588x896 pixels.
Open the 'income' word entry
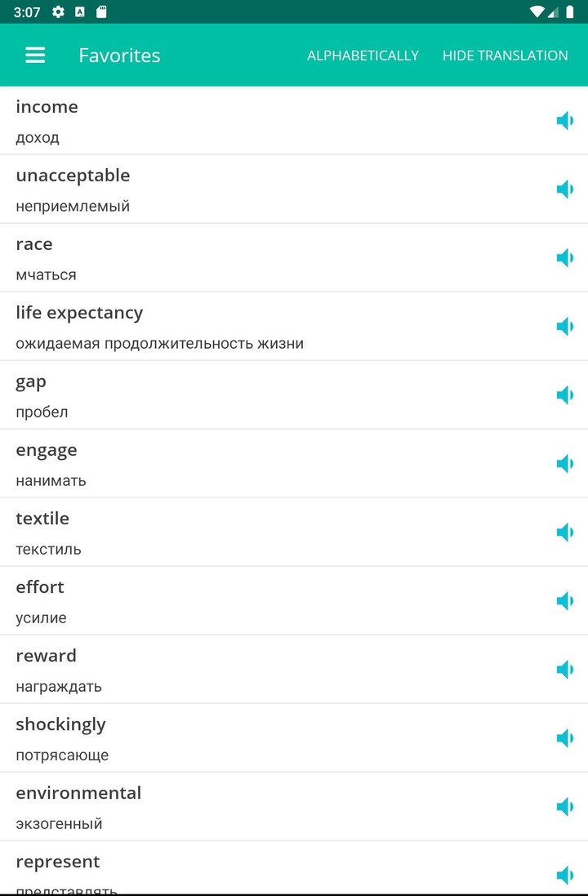(245, 121)
